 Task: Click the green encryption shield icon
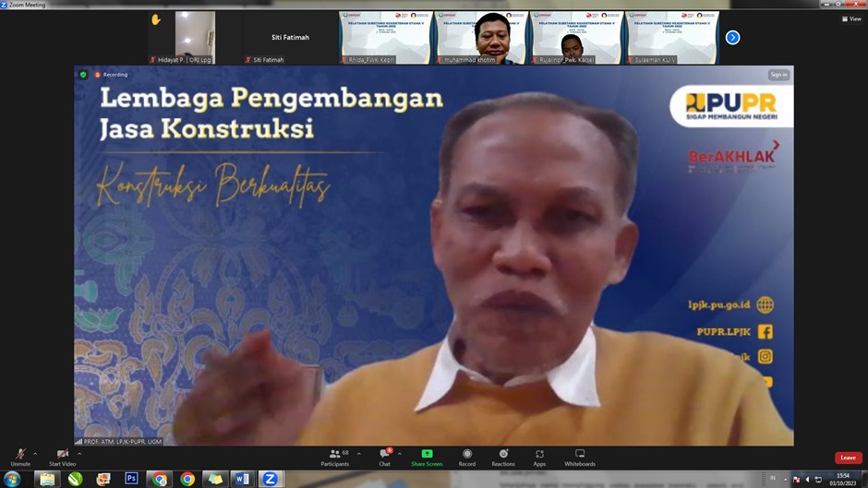(83, 75)
